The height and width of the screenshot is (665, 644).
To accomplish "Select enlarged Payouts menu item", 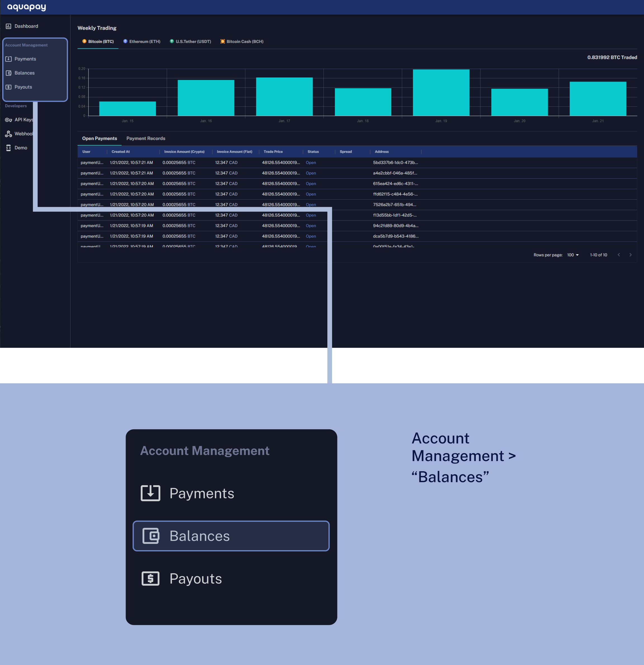I will coord(196,579).
